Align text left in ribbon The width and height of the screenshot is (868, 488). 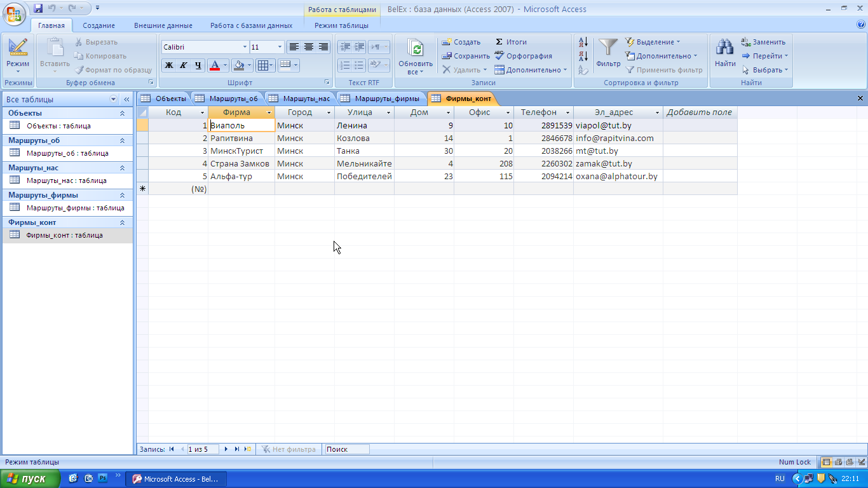tap(294, 47)
